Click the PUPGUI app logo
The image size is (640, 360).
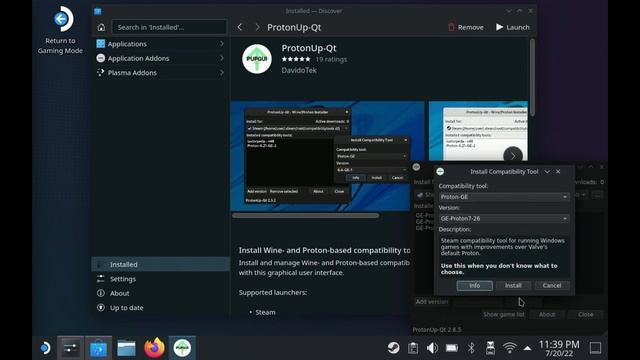257,59
